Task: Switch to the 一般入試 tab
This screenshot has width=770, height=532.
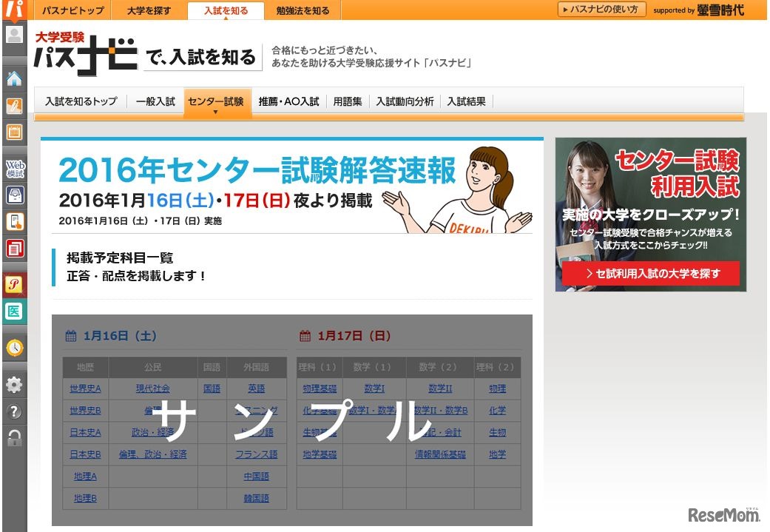Action: pyautogui.click(x=155, y=101)
